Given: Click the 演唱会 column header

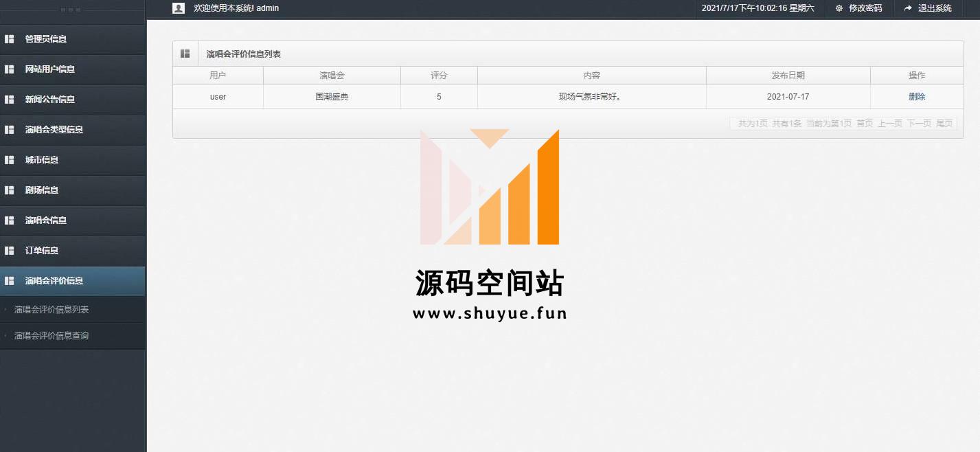Looking at the screenshot, I should click(x=332, y=76).
